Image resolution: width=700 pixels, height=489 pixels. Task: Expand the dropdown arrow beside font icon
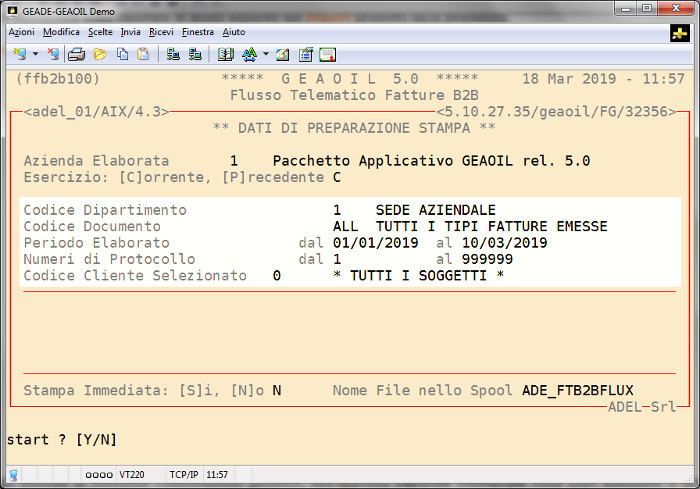click(266, 54)
